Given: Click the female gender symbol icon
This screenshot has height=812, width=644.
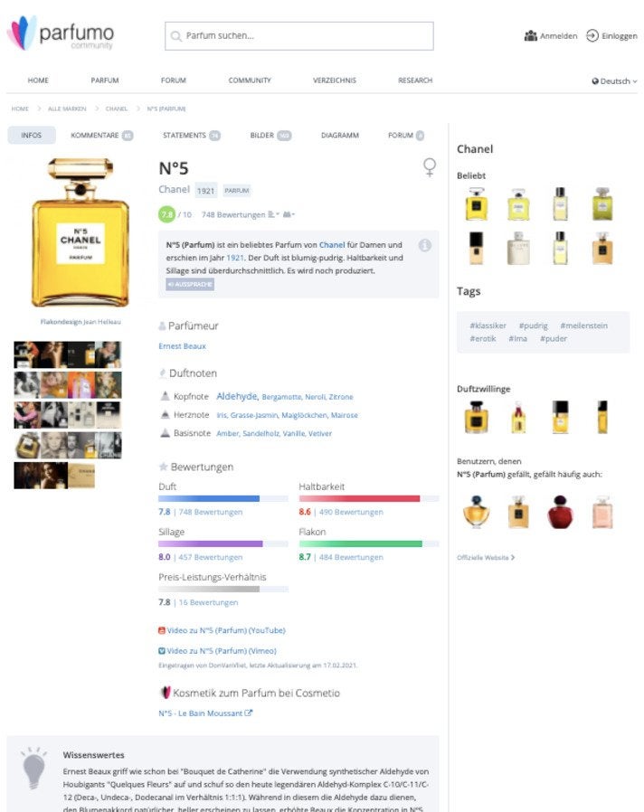Looking at the screenshot, I should (x=430, y=167).
